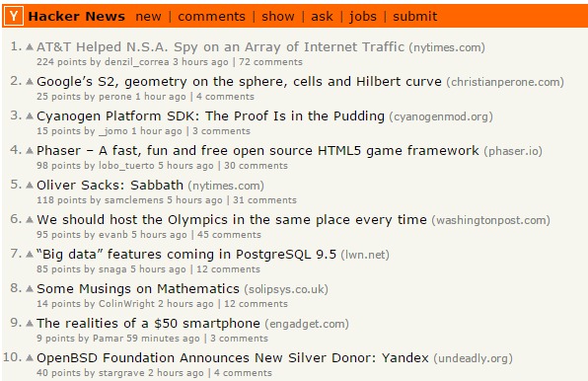This screenshot has width=588, height=381.
Task: Upvote the PostgreSQL 9.5 features story
Action: [30, 254]
